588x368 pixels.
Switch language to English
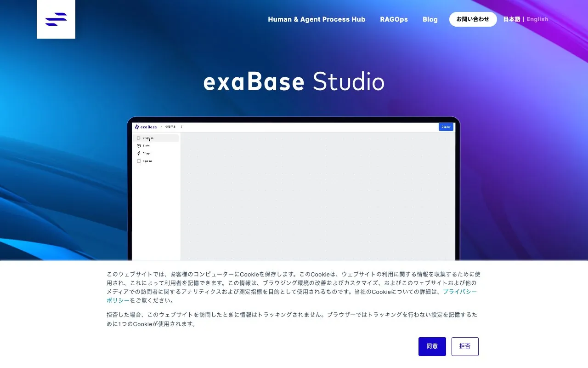(537, 19)
